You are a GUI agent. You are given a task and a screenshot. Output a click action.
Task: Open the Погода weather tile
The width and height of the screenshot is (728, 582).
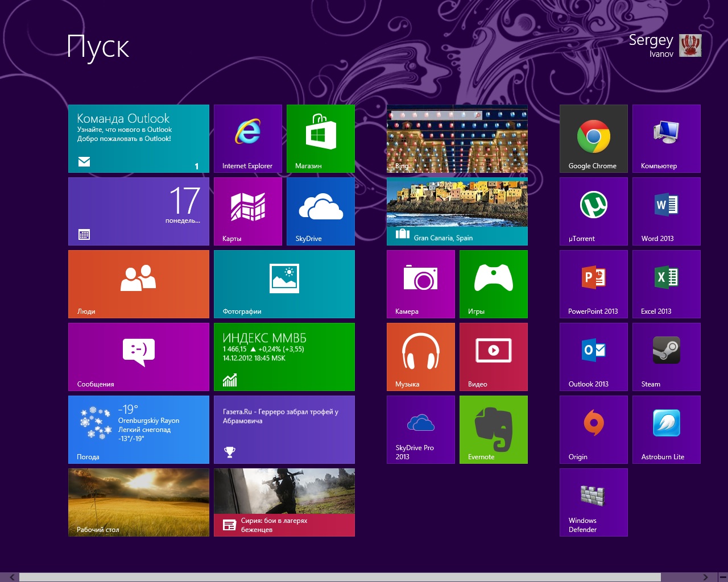coord(139,430)
